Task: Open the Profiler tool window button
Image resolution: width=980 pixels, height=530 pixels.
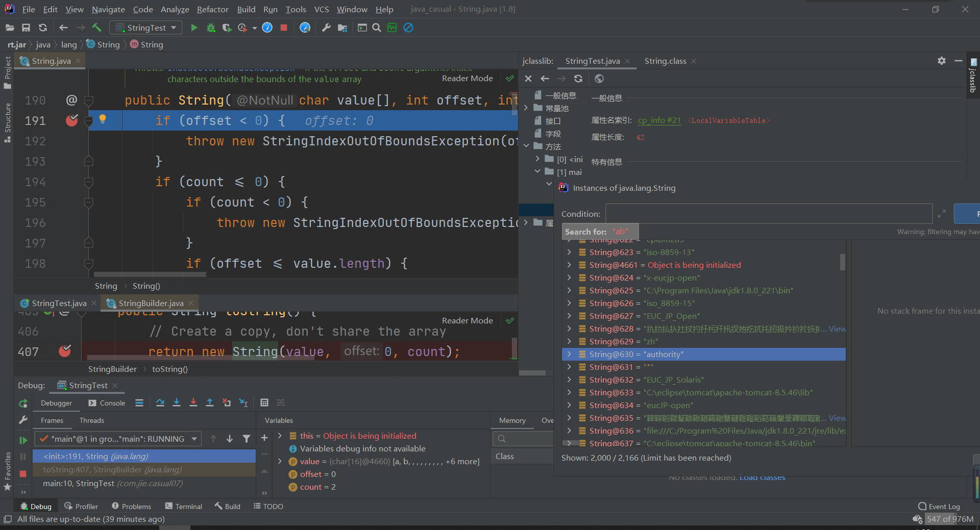Action: [x=81, y=507]
